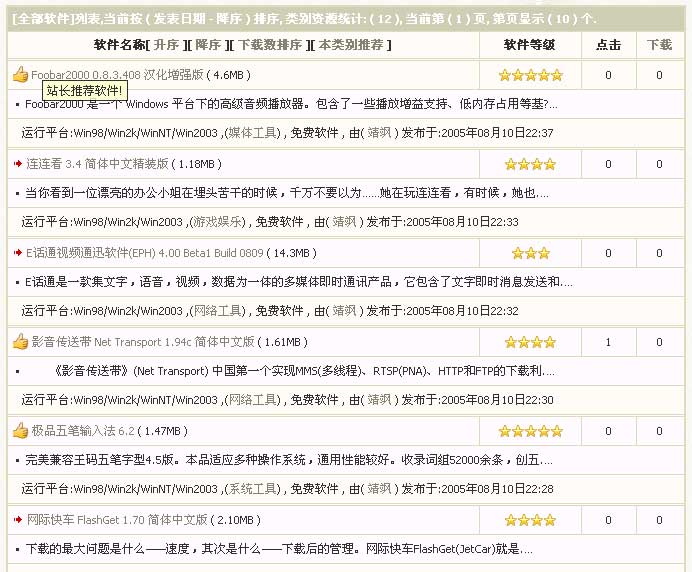Click 下载 count 0 for 网际快车 FlashGet

pos(659,520)
